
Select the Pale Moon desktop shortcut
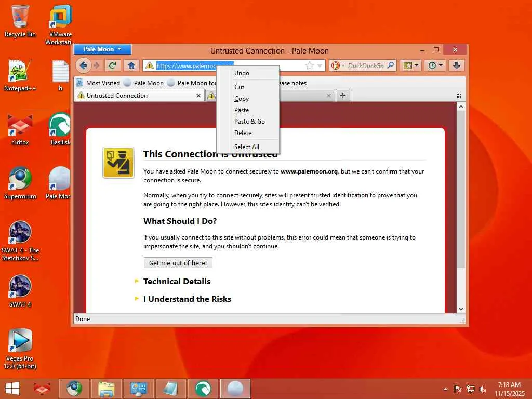pyautogui.click(x=59, y=183)
